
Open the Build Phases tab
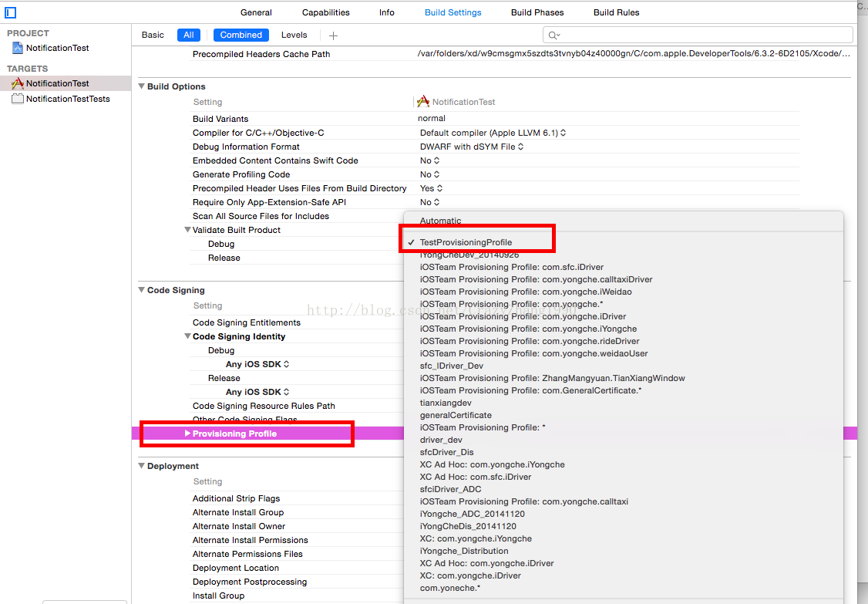[x=537, y=12]
